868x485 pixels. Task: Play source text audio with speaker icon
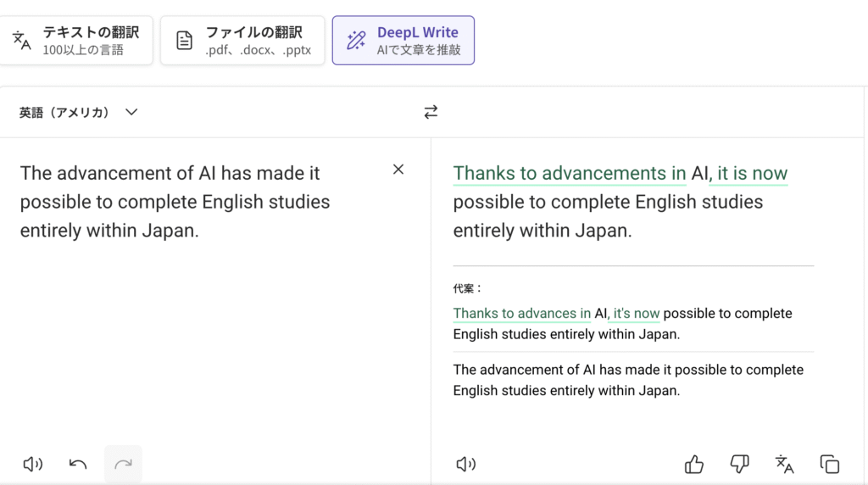pyautogui.click(x=33, y=464)
